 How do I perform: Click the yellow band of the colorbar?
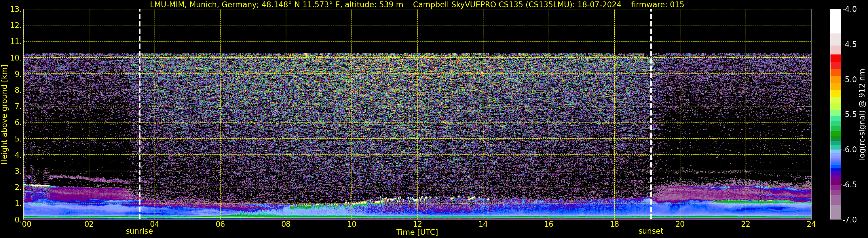tap(836, 93)
